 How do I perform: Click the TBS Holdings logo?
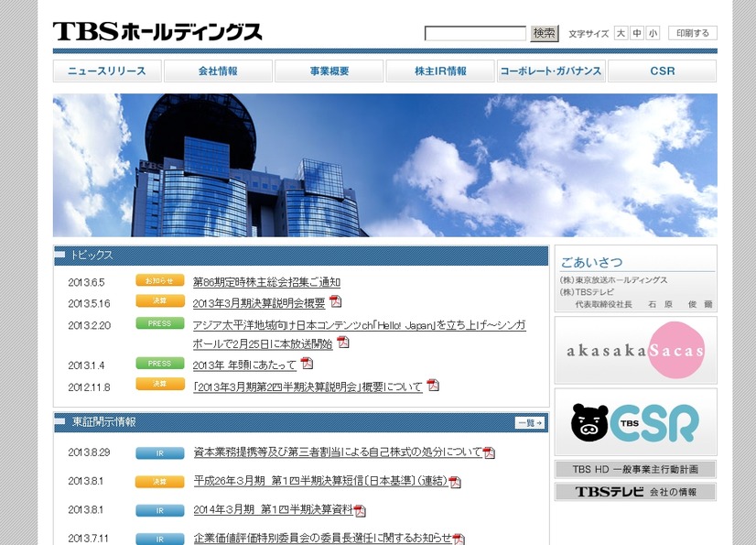[x=157, y=32]
